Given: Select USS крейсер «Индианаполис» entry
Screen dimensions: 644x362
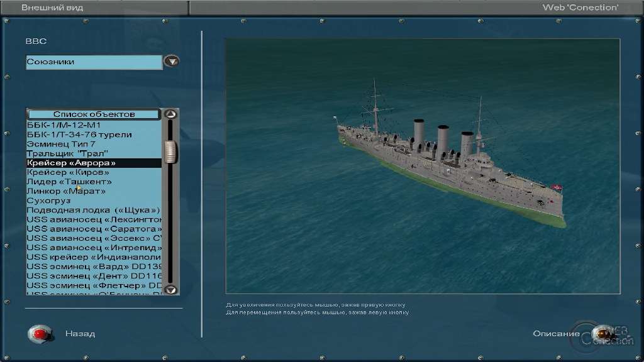Looking at the screenshot, I should pyautogui.click(x=94, y=257).
